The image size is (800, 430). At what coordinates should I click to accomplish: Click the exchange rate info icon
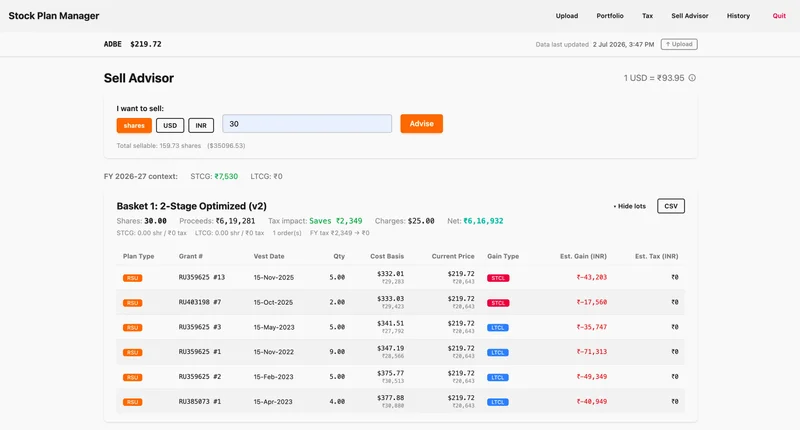[692, 78]
